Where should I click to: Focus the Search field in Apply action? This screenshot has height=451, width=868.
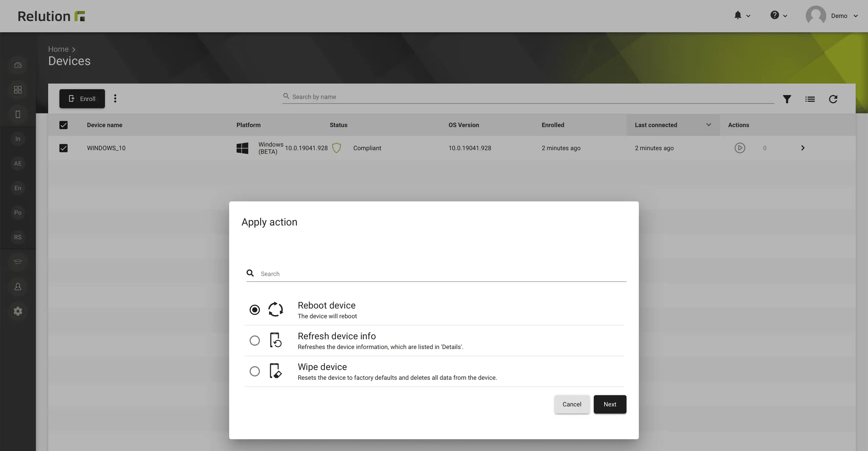click(436, 274)
